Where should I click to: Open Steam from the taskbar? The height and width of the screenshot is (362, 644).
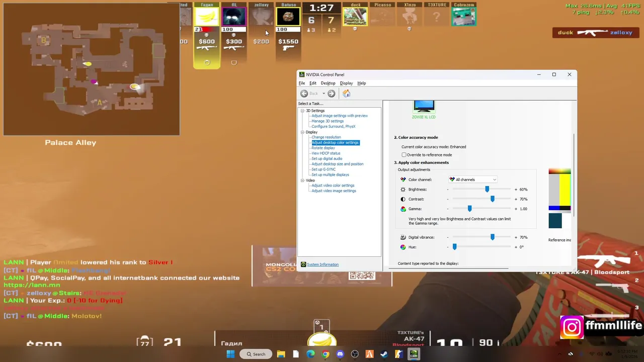(384, 354)
